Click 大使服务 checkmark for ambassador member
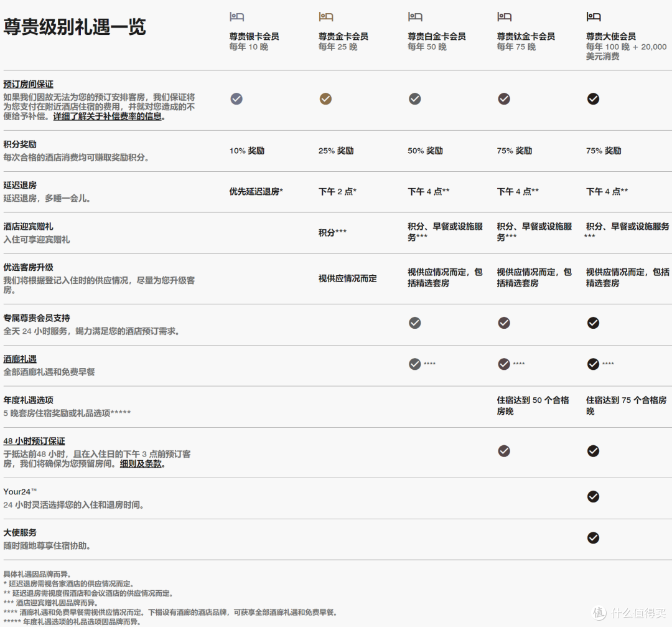 (x=593, y=538)
